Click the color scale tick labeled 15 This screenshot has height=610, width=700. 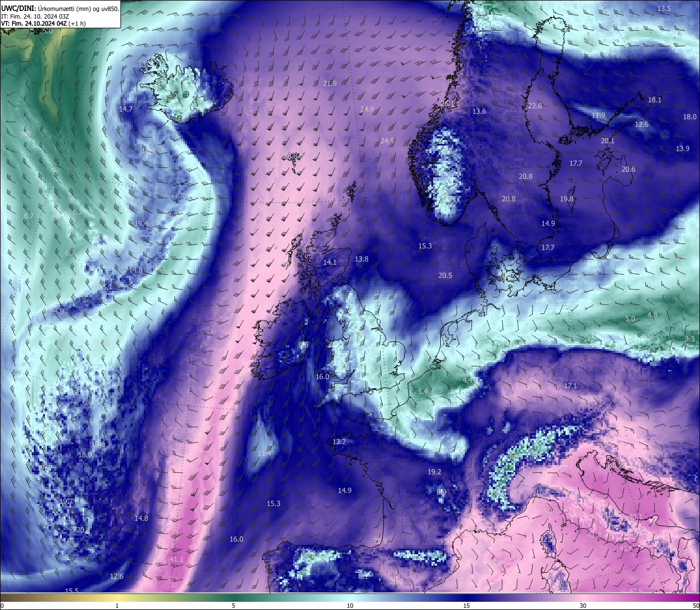point(466,606)
